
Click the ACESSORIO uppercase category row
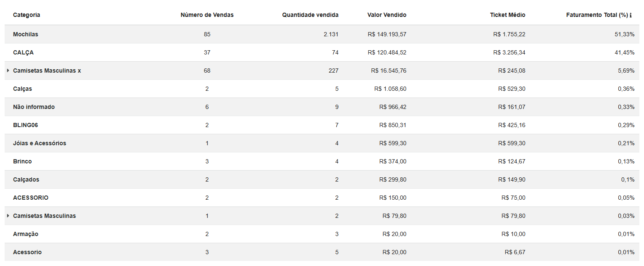coord(31,198)
